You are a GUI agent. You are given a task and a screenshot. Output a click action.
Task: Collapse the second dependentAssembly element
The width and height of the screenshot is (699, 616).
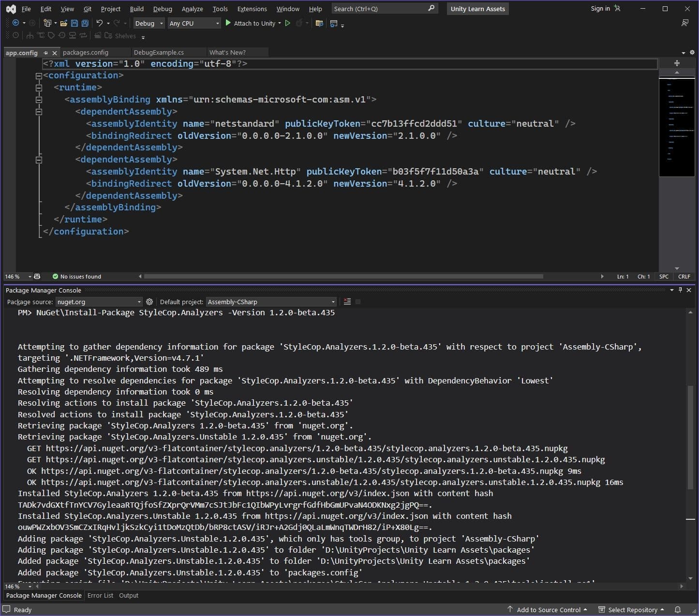(39, 160)
